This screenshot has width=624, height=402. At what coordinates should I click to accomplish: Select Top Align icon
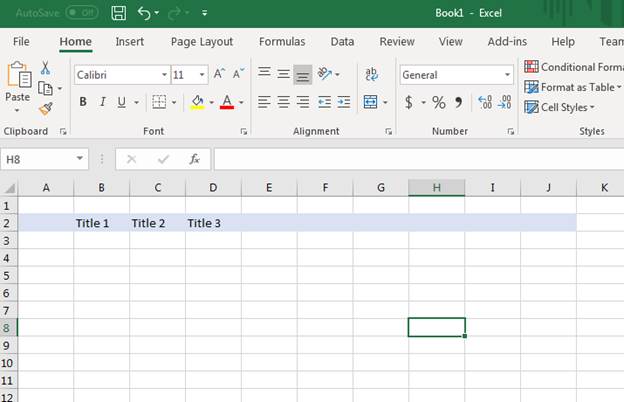pos(264,73)
